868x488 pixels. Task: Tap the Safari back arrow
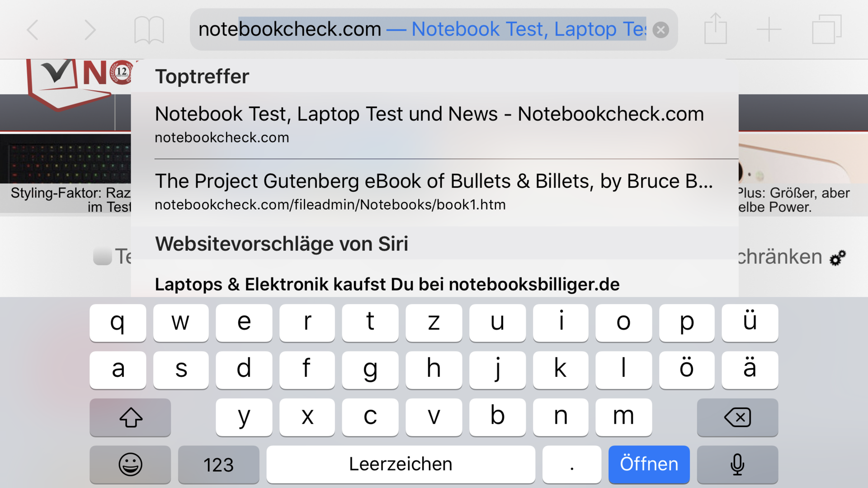tap(33, 30)
